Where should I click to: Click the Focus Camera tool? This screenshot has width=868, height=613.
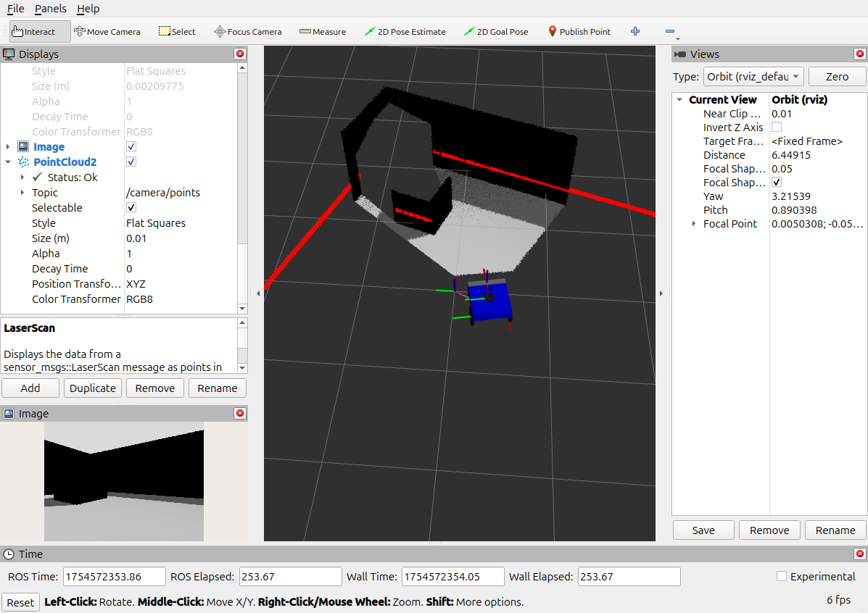point(247,32)
